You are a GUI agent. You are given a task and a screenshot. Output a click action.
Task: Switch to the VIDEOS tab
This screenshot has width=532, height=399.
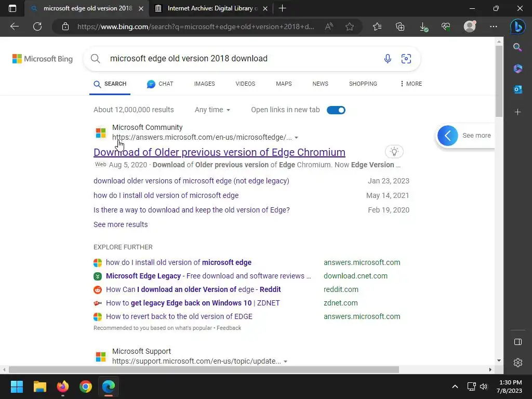[x=245, y=84]
